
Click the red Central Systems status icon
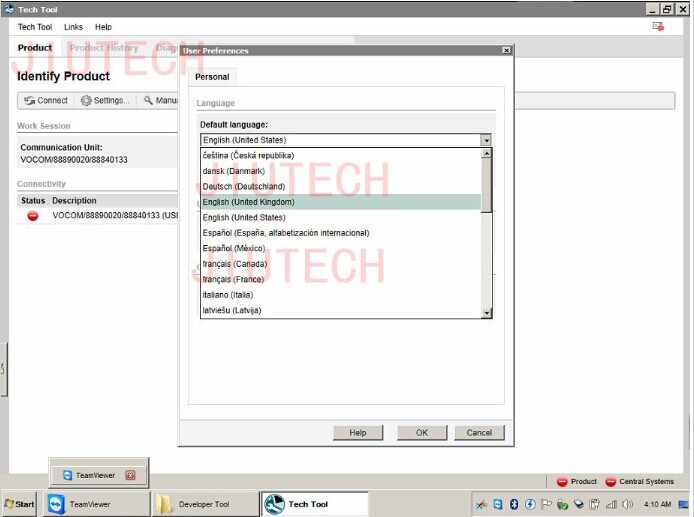(611, 482)
